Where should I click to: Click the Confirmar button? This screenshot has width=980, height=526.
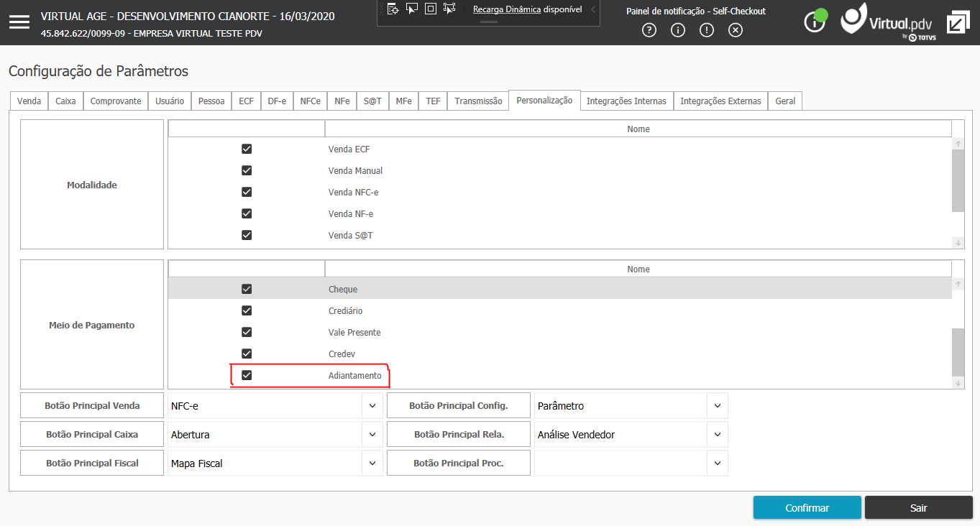click(807, 507)
